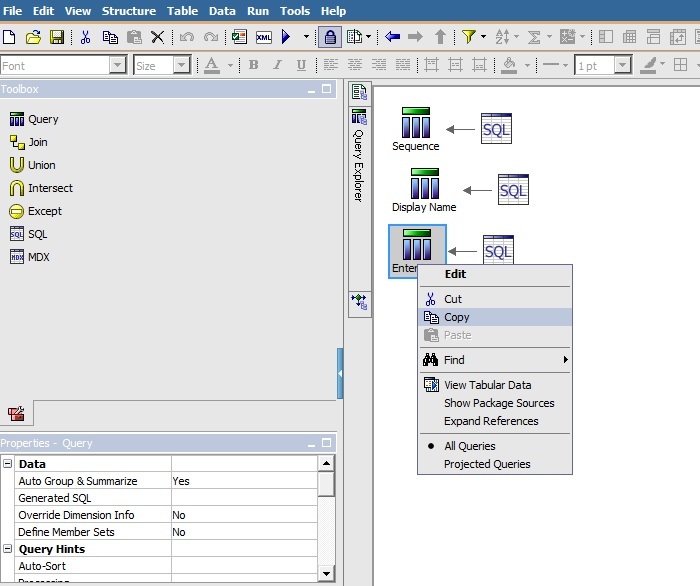Click the Auto Group & Summarize Yes value

244,481
